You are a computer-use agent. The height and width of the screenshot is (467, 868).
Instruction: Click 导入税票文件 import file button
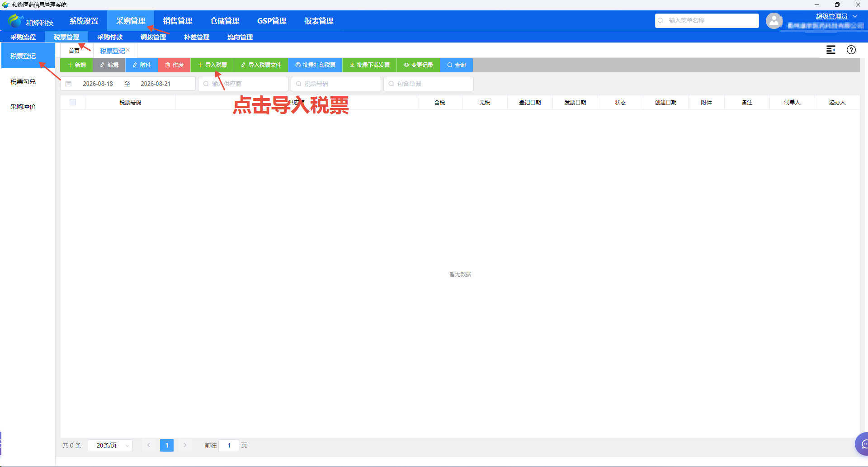[x=261, y=65]
